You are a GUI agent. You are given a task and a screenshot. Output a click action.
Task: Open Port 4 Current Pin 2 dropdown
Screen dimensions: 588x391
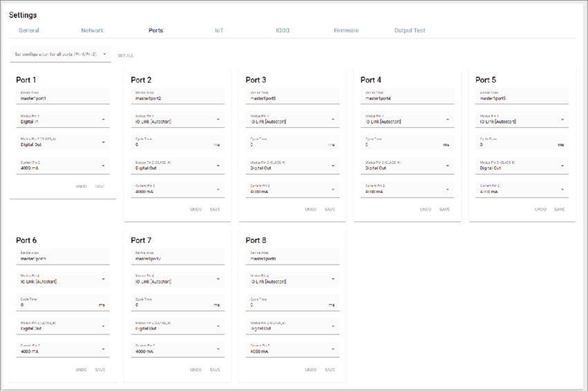(x=407, y=189)
